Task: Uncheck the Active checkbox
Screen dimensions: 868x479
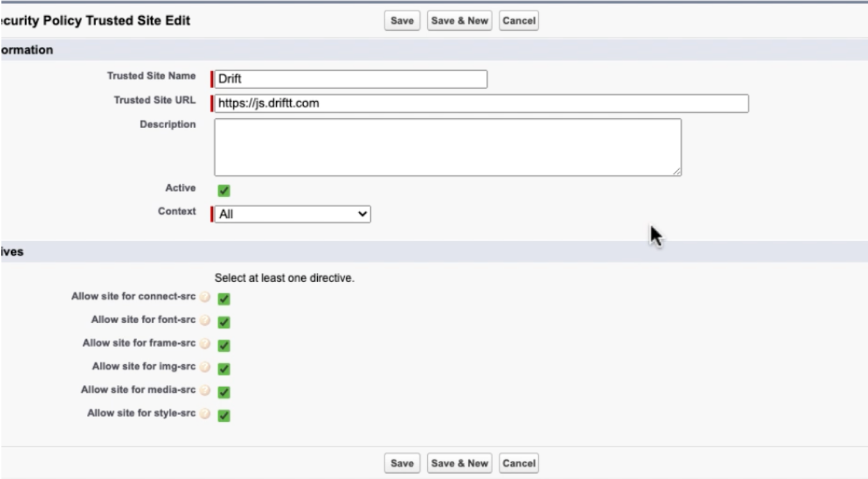Action: pyautogui.click(x=224, y=190)
